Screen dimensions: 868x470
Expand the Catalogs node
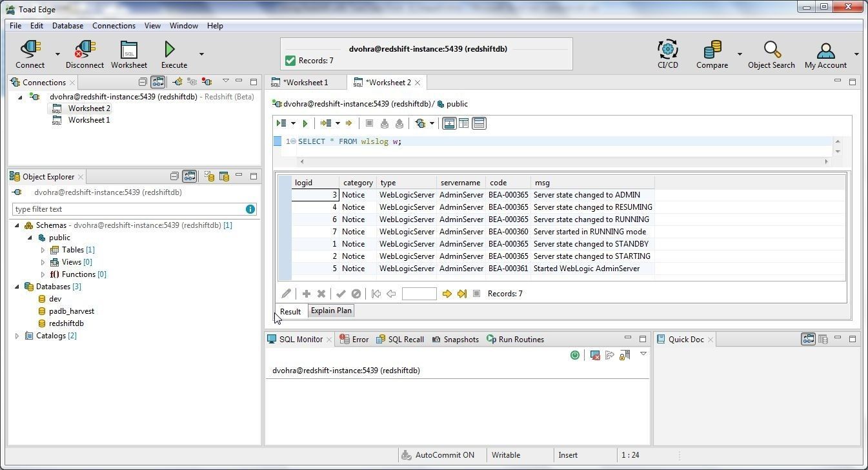pyautogui.click(x=17, y=336)
